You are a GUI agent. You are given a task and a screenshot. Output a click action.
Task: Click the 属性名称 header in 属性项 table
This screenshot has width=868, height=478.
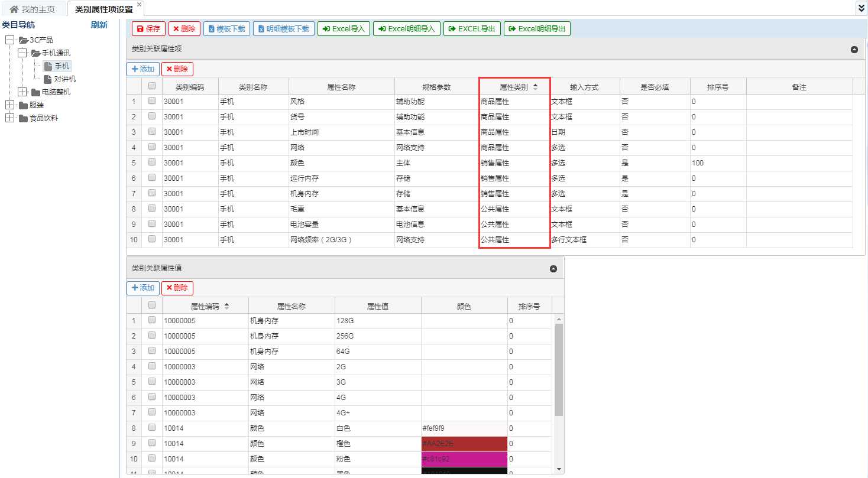coord(341,87)
